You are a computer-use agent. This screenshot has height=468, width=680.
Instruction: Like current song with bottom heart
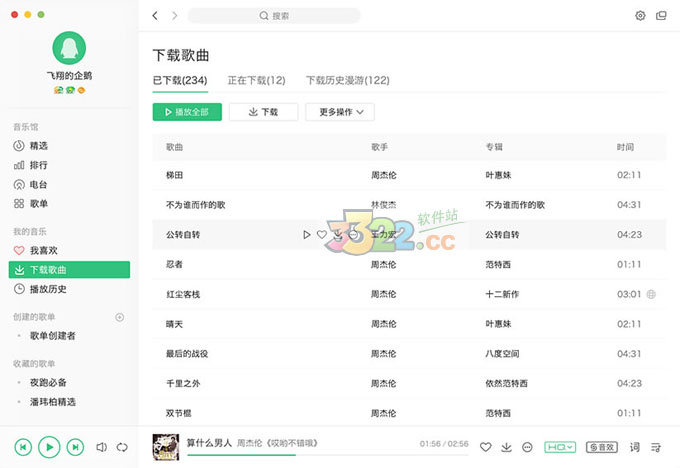486,447
